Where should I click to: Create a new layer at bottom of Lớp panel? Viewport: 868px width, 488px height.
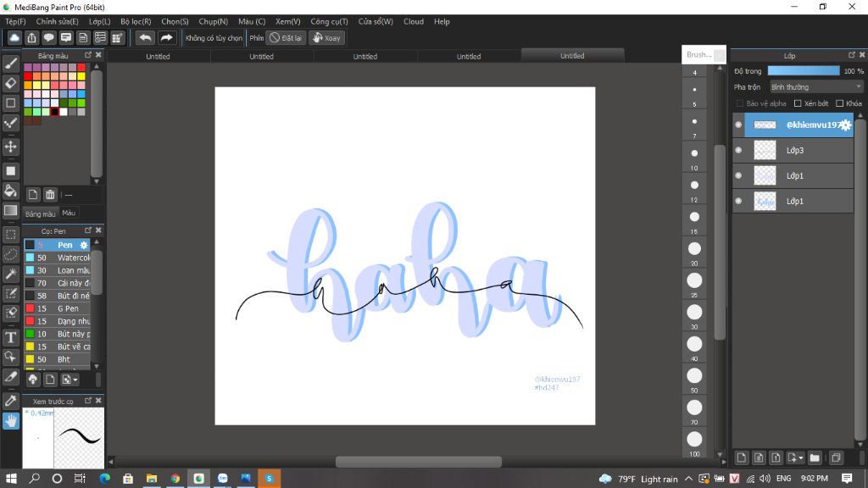click(741, 457)
